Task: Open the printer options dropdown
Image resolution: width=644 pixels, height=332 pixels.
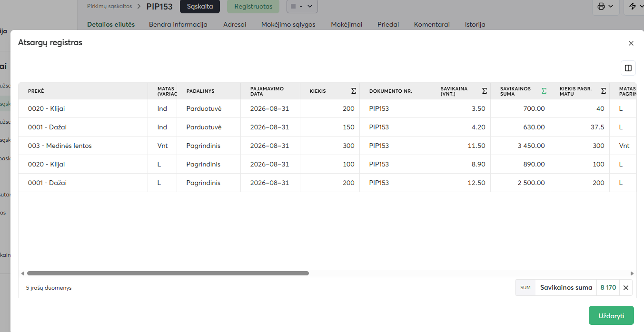Action: click(606, 6)
